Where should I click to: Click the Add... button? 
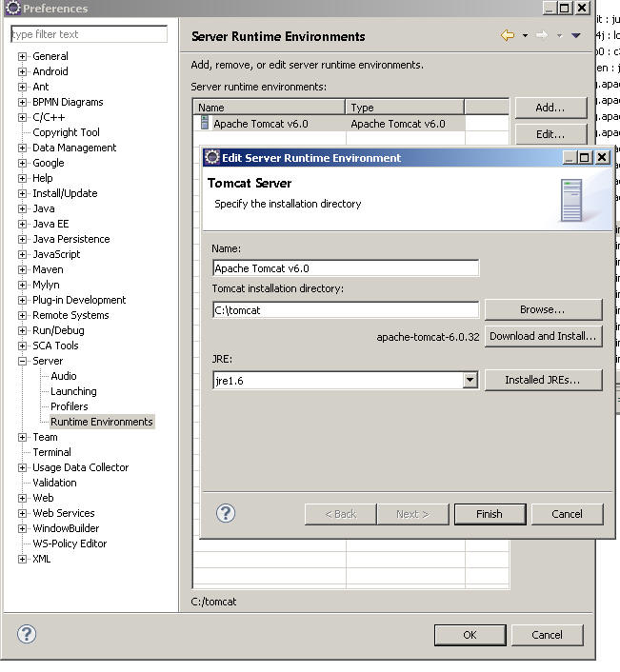pyautogui.click(x=550, y=108)
